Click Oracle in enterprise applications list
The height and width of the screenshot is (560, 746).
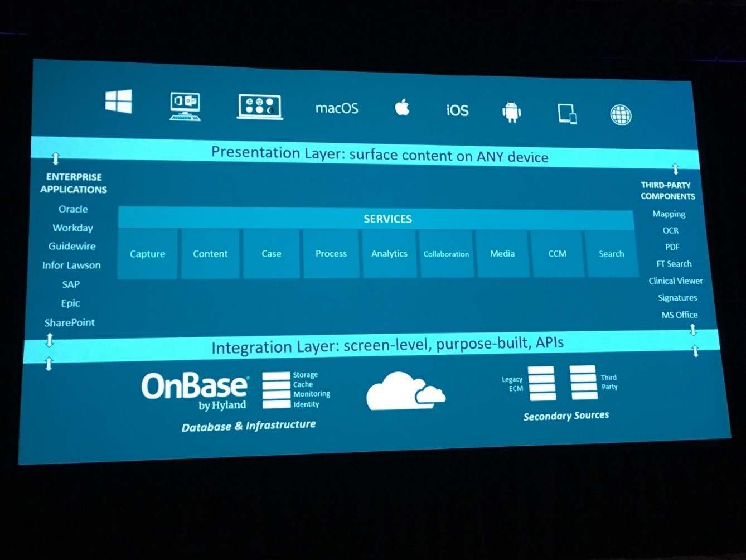(73, 209)
